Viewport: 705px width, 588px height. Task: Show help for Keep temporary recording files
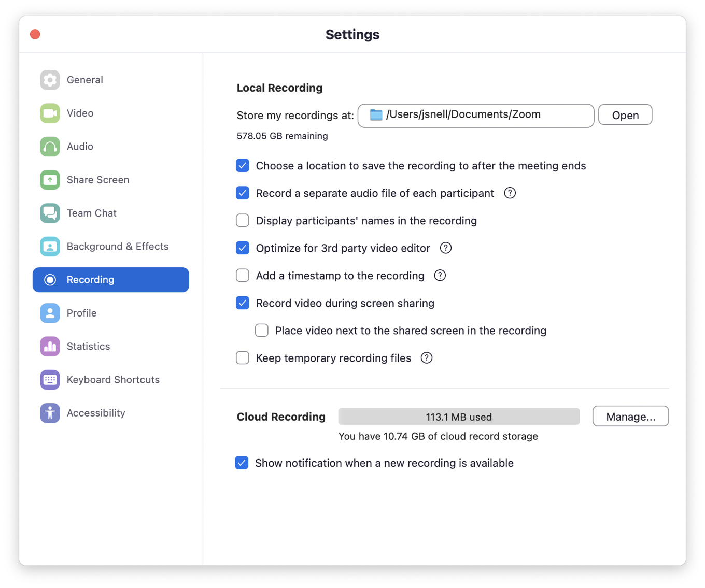click(x=426, y=358)
